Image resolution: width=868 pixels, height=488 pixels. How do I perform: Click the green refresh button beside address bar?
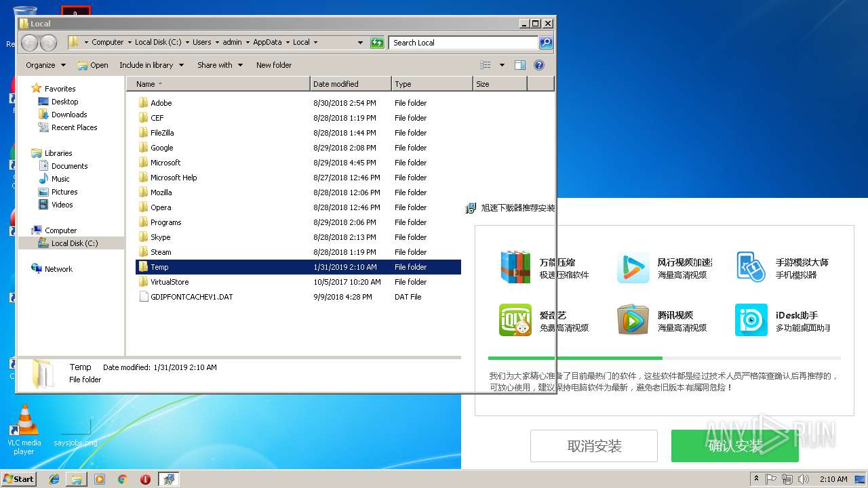click(377, 43)
